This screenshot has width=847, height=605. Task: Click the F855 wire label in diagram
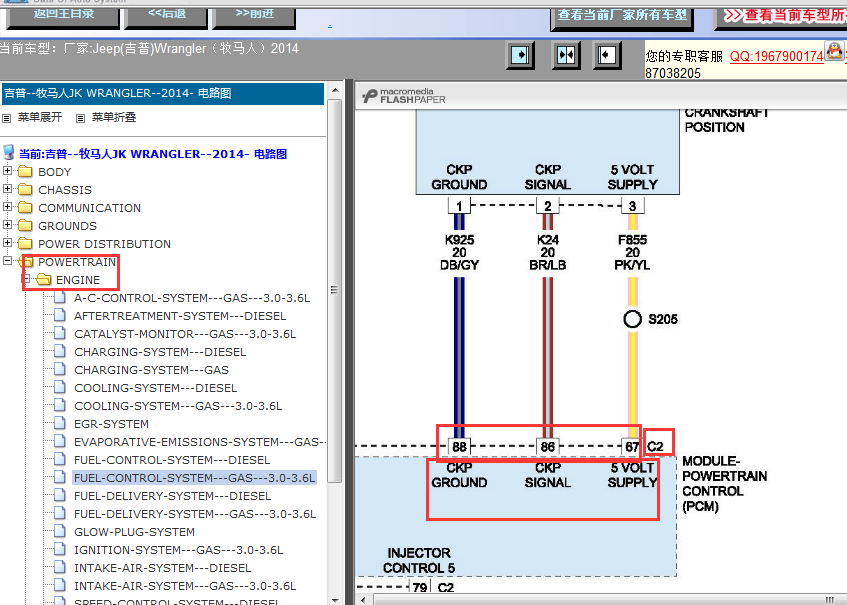point(632,239)
